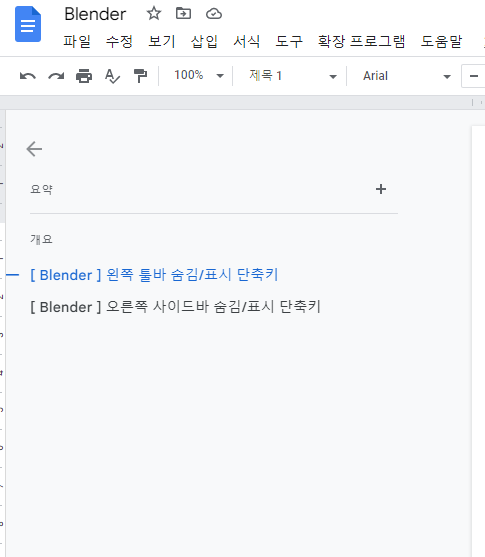The height and width of the screenshot is (557, 485).
Task: Open the 100% zoom dropdown
Action: (199, 76)
